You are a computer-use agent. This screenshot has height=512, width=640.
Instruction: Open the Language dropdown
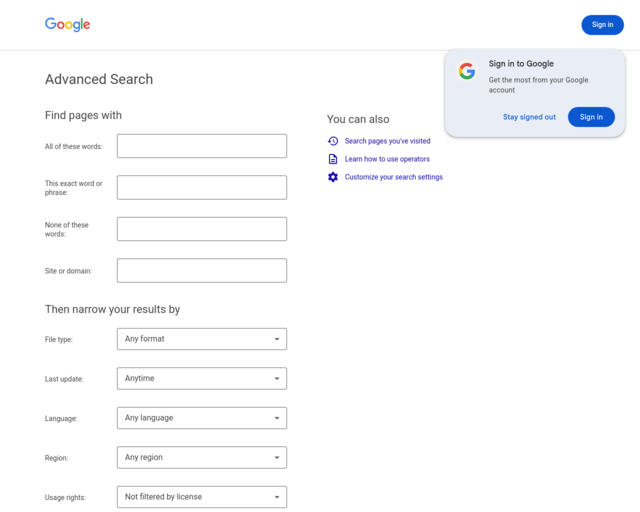[x=202, y=418]
